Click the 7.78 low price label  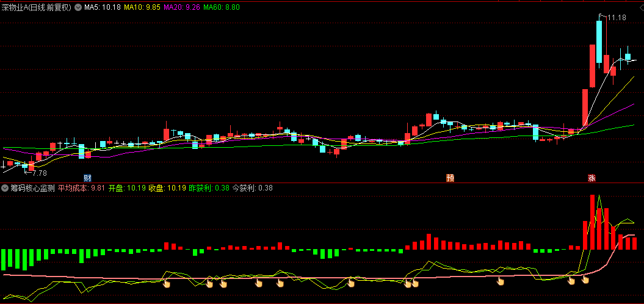click(40, 173)
